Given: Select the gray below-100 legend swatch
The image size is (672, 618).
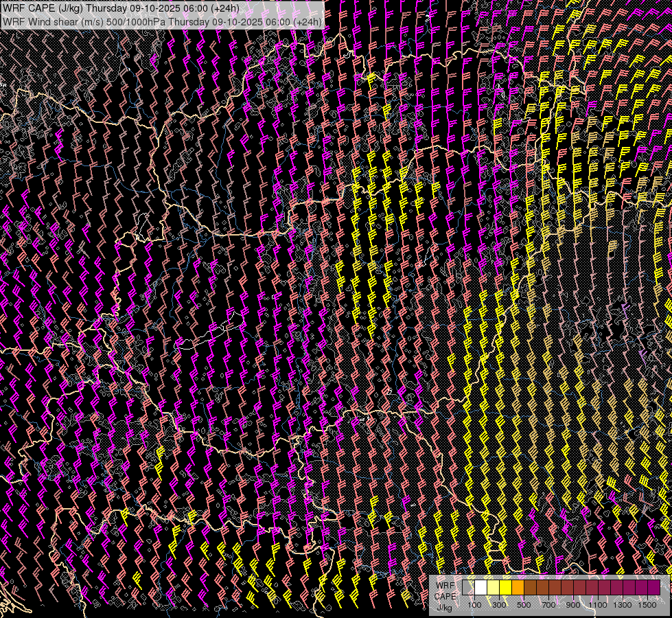Looking at the screenshot, I should coord(468,588).
